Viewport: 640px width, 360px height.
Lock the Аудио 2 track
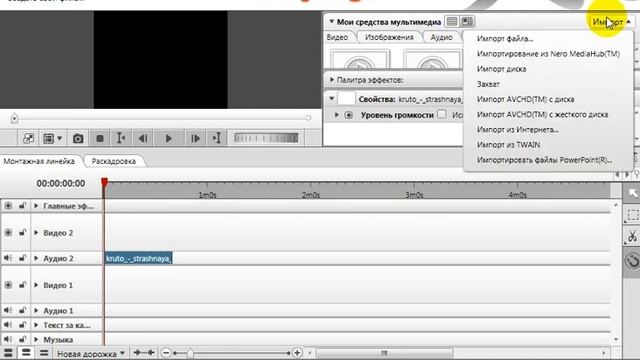[22, 258]
